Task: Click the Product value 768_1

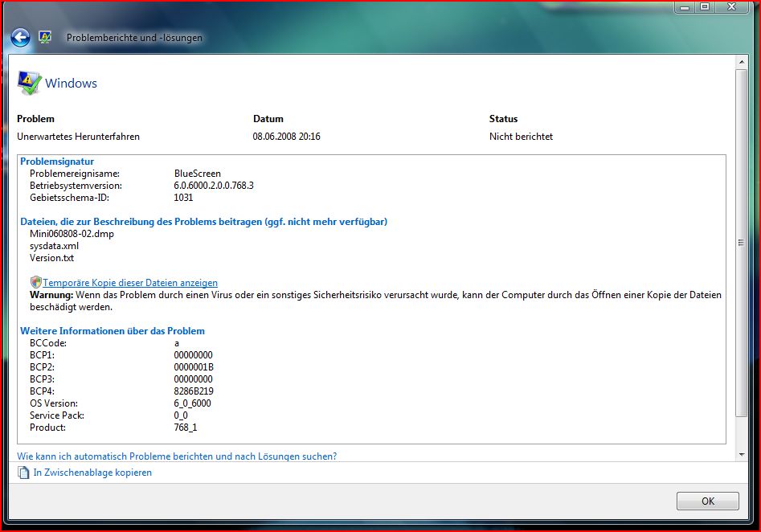Action: 186,428
